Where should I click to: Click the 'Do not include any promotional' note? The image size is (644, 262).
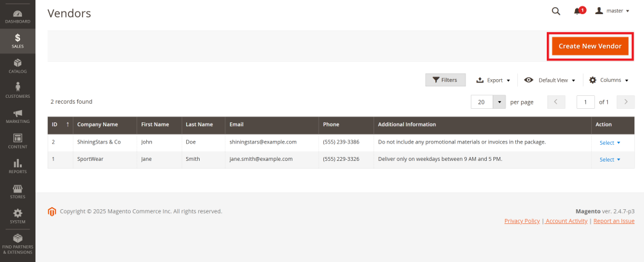tap(462, 142)
